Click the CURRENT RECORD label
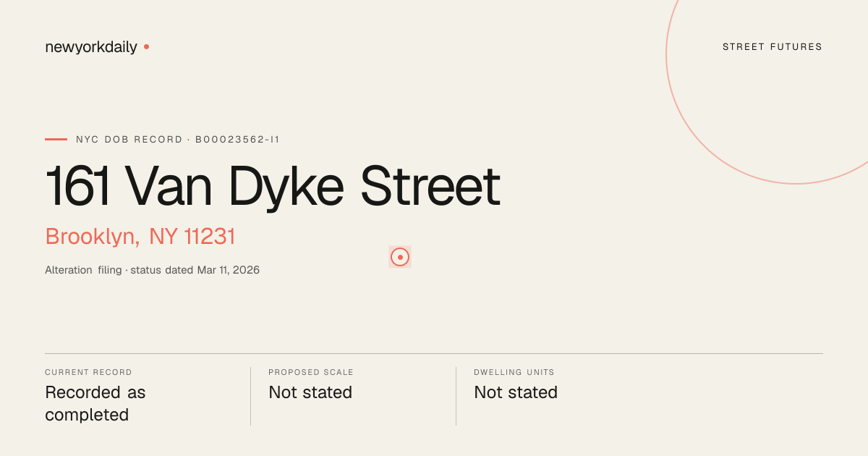This screenshot has height=456, width=868. point(88,372)
